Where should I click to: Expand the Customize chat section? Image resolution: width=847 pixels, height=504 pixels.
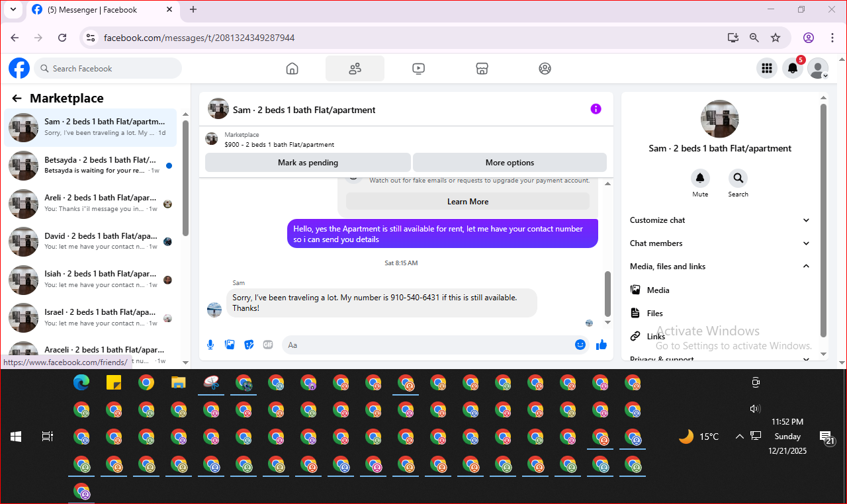pyautogui.click(x=720, y=220)
